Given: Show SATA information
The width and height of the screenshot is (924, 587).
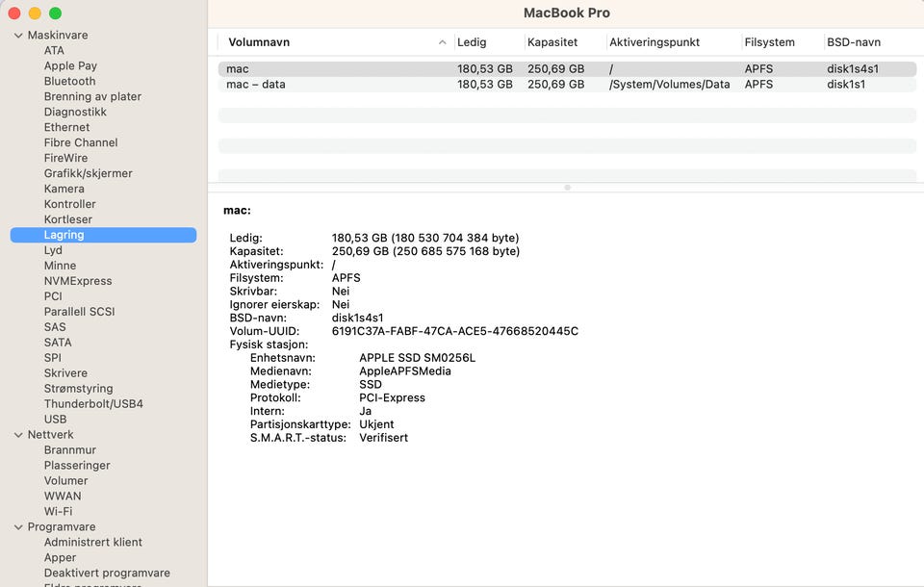Looking at the screenshot, I should pyautogui.click(x=58, y=343).
